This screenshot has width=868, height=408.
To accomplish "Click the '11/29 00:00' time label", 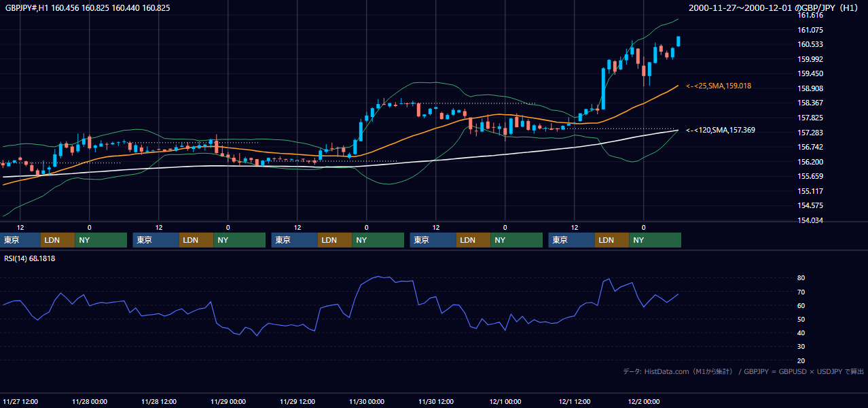I will pyautogui.click(x=228, y=401).
